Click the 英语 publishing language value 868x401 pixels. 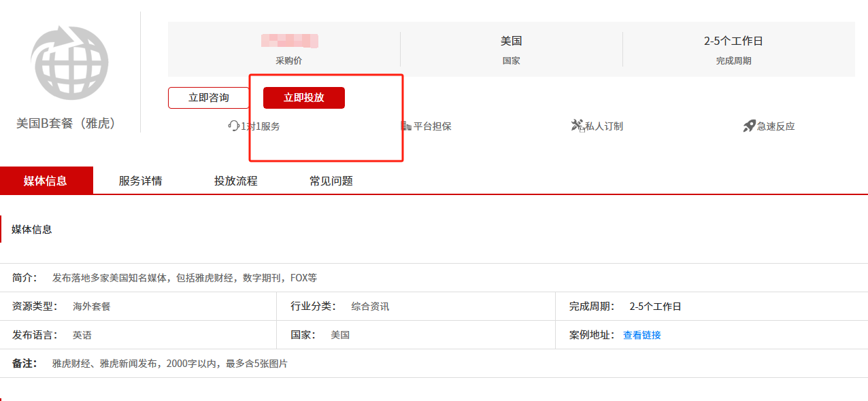click(x=82, y=335)
